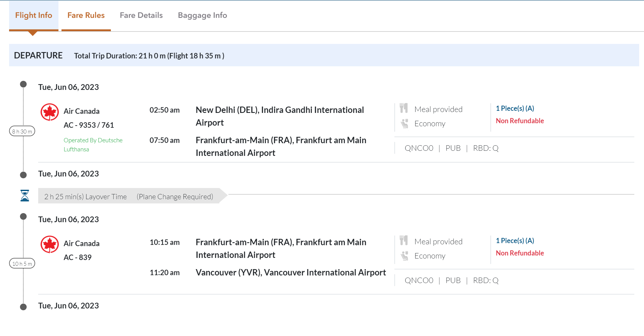Click economy seat icon on first segment
Screen dimensions: 644x336
(x=405, y=124)
